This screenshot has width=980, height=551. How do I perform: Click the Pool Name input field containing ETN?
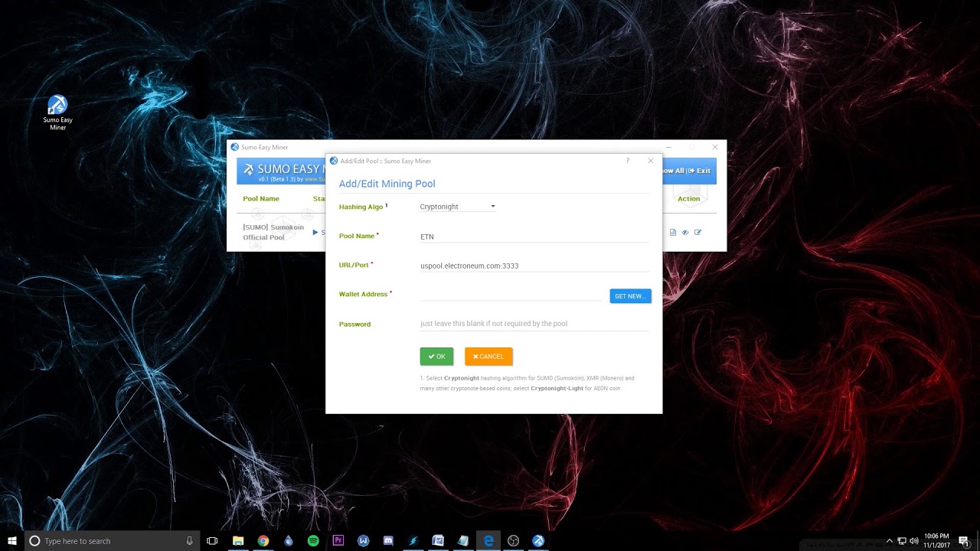pyautogui.click(x=534, y=236)
